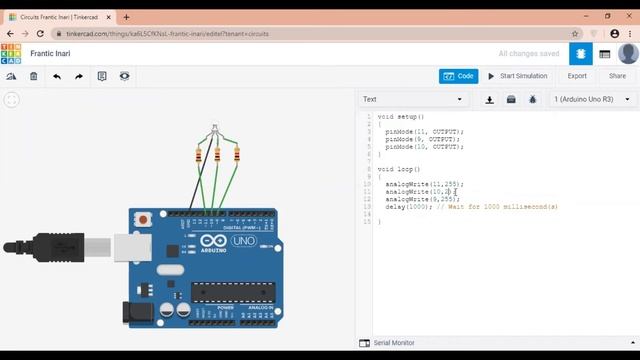The height and width of the screenshot is (360, 640).
Task: Zoom to fit canvas icon
Action: tap(11, 100)
